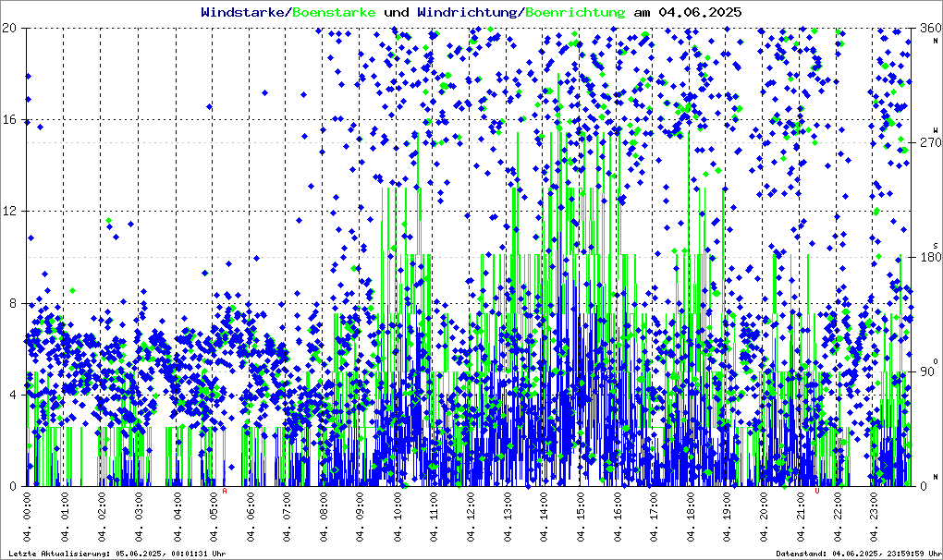Image resolution: width=943 pixels, height=560 pixels.
Task: Click the "04. 20:00" time label
Action: 764,517
